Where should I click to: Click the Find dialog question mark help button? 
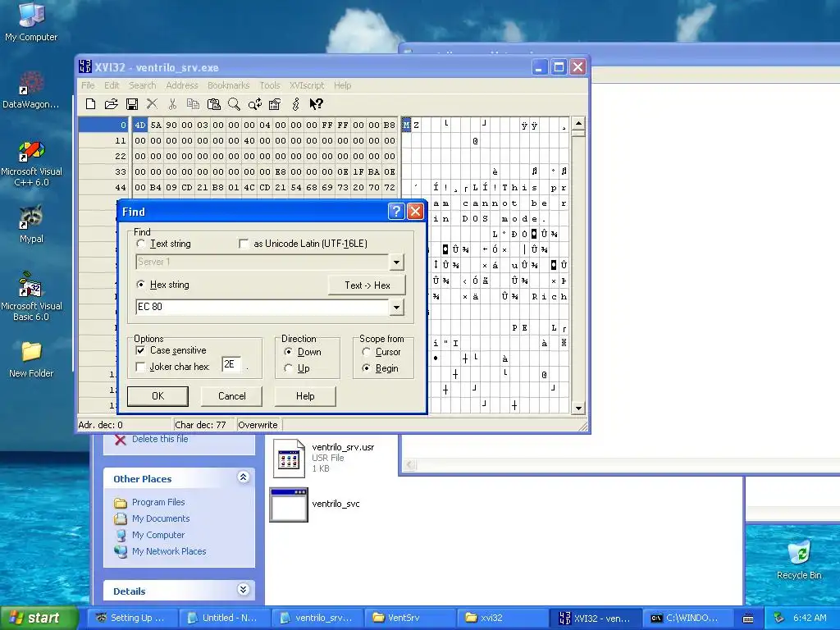pos(396,211)
